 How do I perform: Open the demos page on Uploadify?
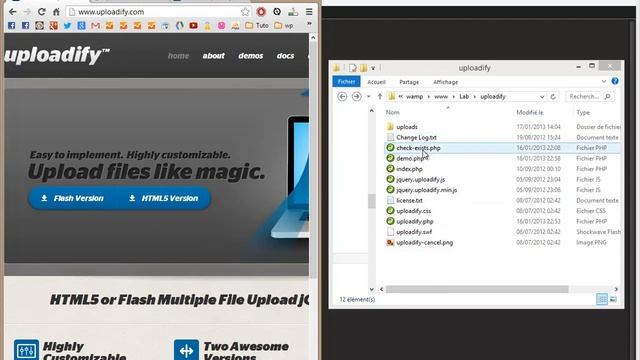tap(251, 56)
